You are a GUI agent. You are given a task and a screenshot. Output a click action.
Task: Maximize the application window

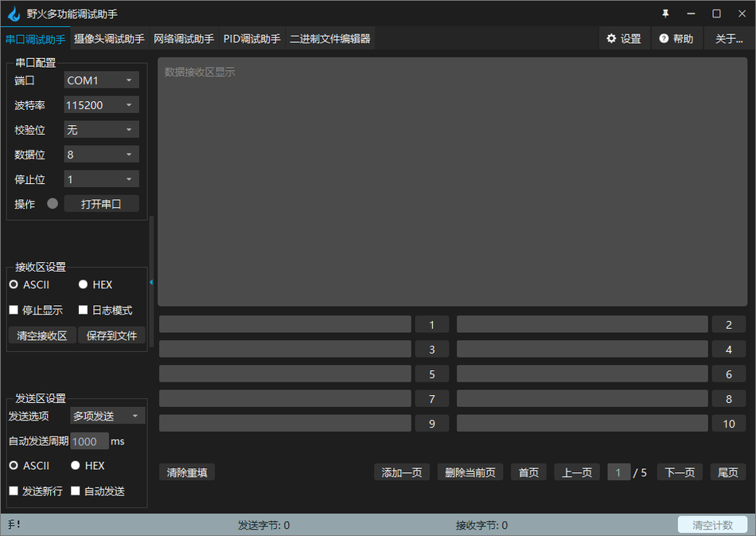pyautogui.click(x=716, y=14)
